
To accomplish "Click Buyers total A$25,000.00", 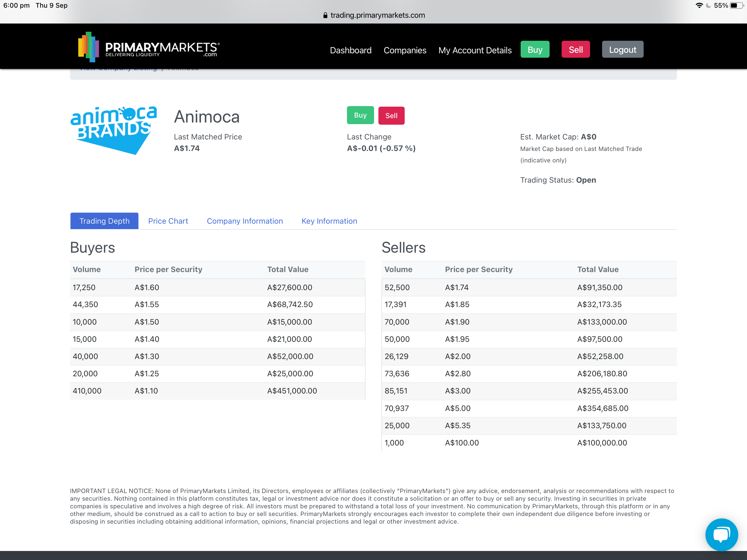I will point(290,374).
